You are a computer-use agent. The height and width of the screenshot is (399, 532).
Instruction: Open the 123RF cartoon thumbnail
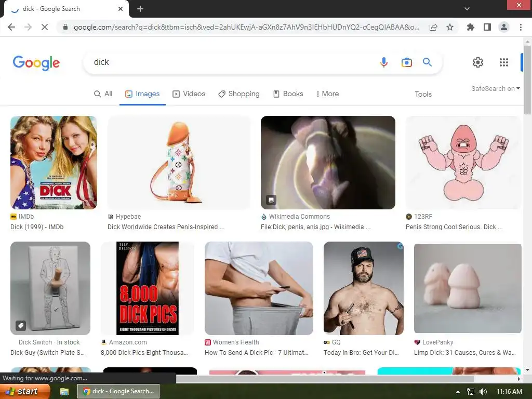(x=463, y=163)
